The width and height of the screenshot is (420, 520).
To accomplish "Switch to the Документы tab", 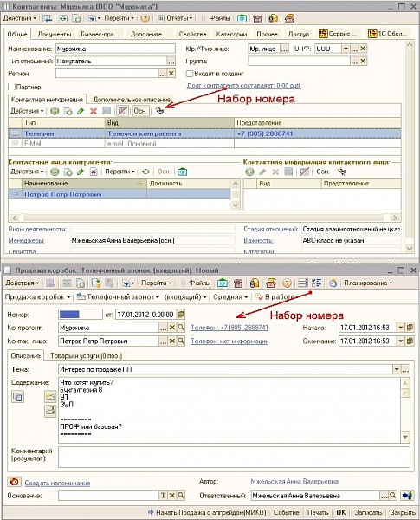I will tap(55, 34).
